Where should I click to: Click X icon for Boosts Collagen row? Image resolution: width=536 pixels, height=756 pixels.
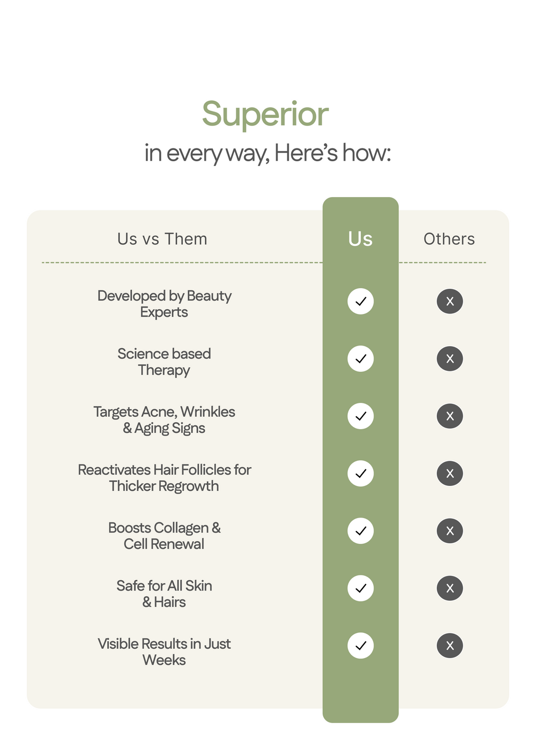[450, 530]
